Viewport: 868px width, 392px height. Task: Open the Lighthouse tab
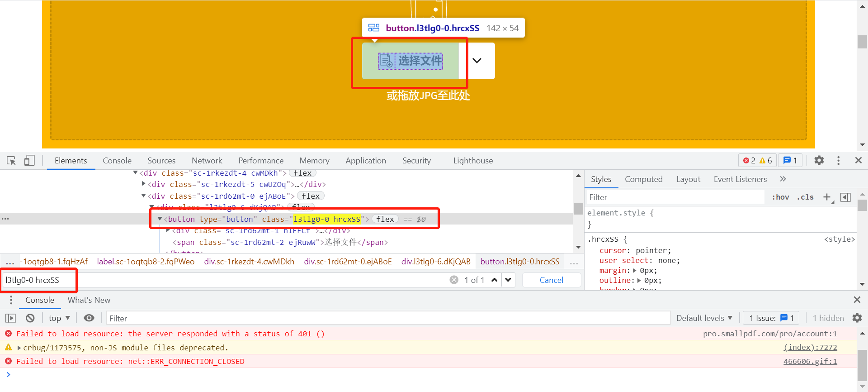pyautogui.click(x=473, y=161)
